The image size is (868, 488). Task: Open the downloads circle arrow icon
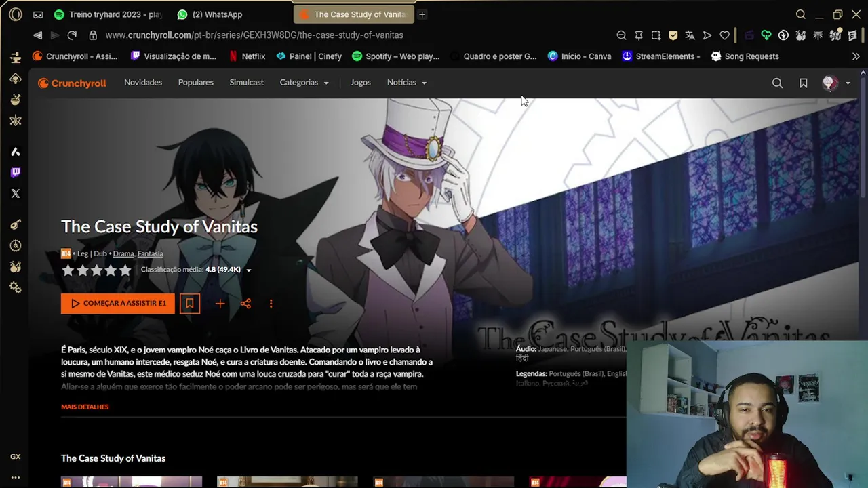coord(783,35)
